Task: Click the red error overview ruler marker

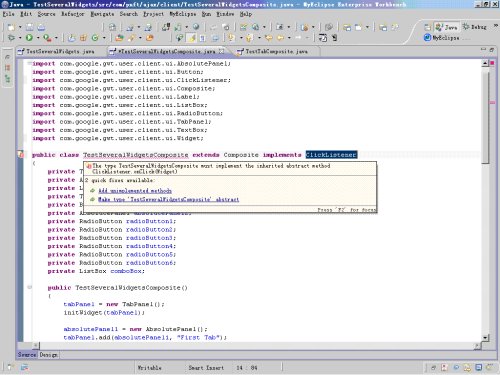Action: click(493, 63)
